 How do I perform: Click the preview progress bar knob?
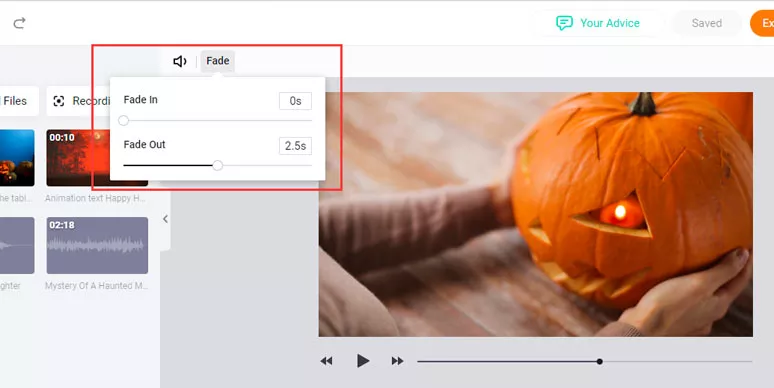point(599,361)
